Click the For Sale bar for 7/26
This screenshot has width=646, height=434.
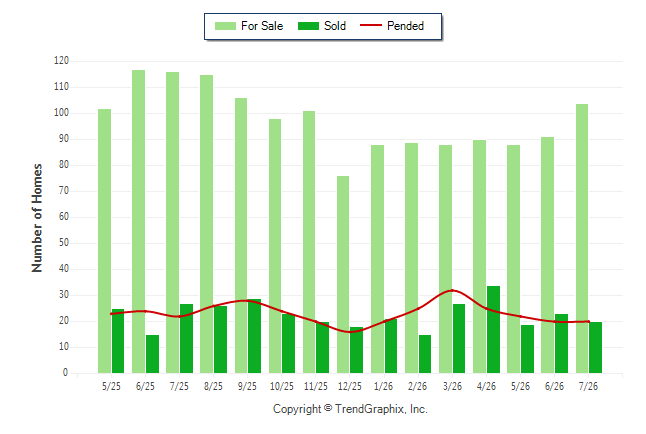(x=582, y=239)
